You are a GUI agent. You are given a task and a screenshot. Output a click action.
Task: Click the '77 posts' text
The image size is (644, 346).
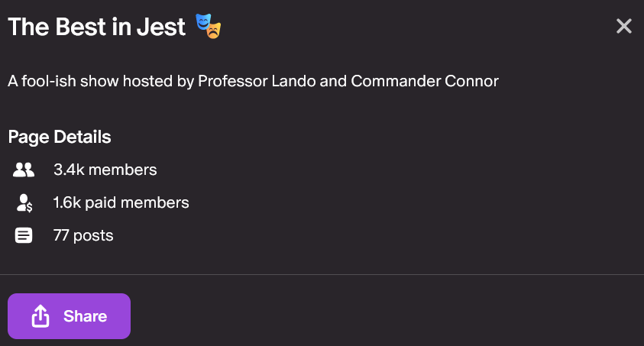click(83, 235)
